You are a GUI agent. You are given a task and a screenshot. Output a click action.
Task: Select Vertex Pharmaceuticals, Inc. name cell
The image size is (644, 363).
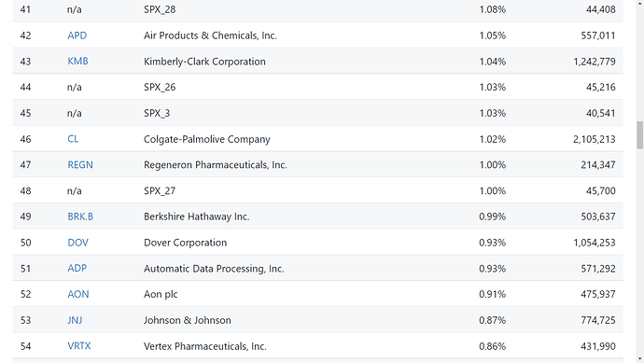pos(205,346)
